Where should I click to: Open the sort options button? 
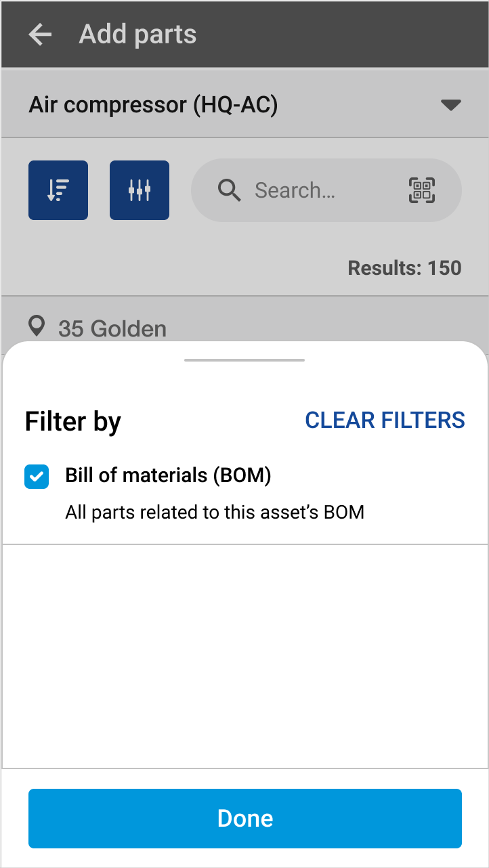(58, 190)
